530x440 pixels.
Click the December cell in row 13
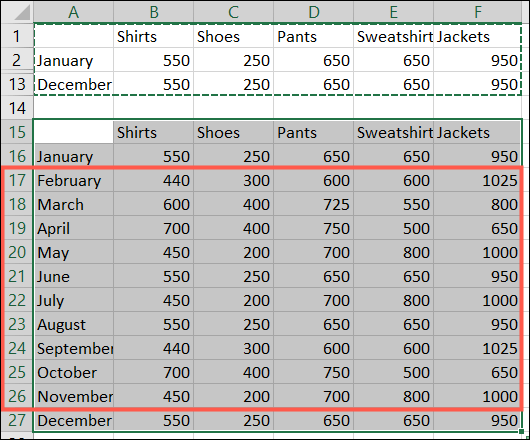(x=74, y=84)
